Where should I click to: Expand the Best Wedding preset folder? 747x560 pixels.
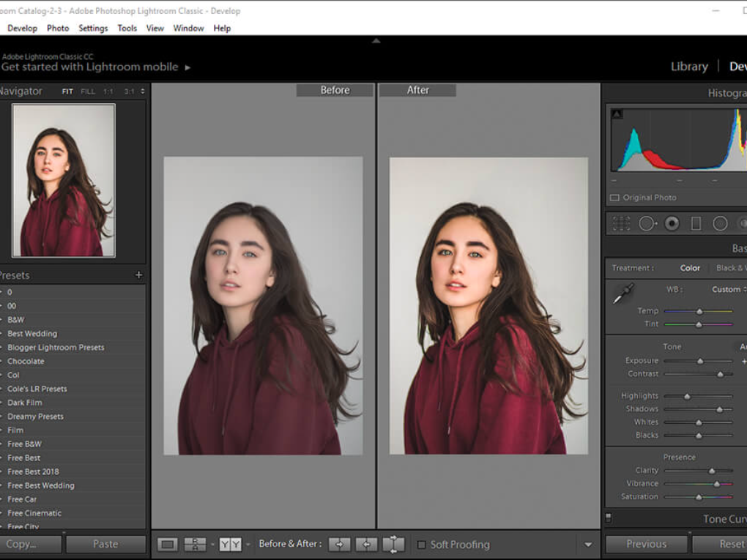tap(31, 333)
